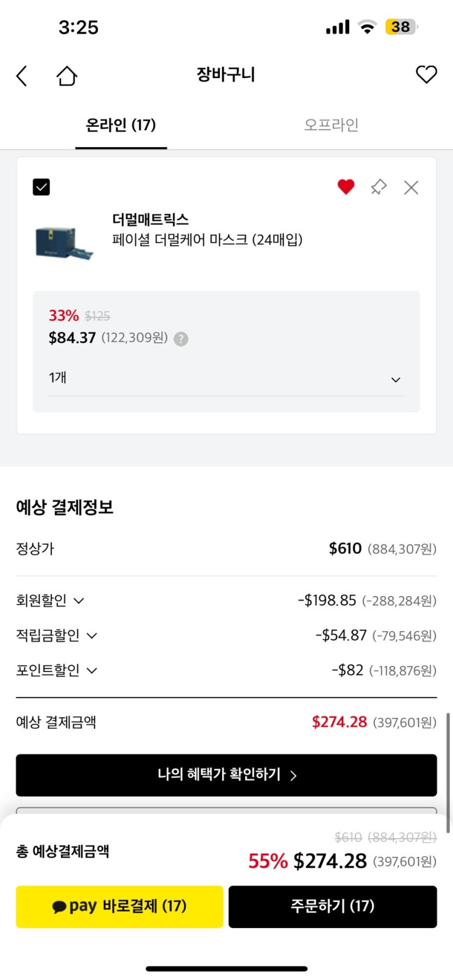This screenshot has width=453, height=980.
Task: Uncheck the product selection checkbox
Action: (x=41, y=187)
